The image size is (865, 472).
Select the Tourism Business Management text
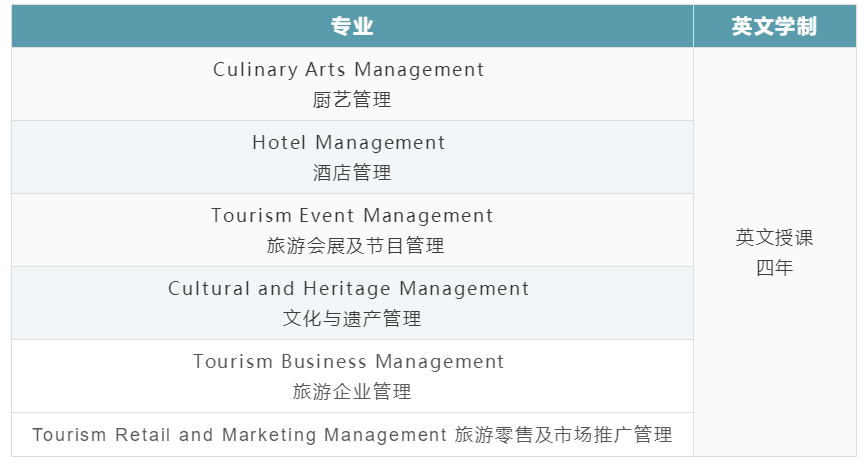[349, 362]
